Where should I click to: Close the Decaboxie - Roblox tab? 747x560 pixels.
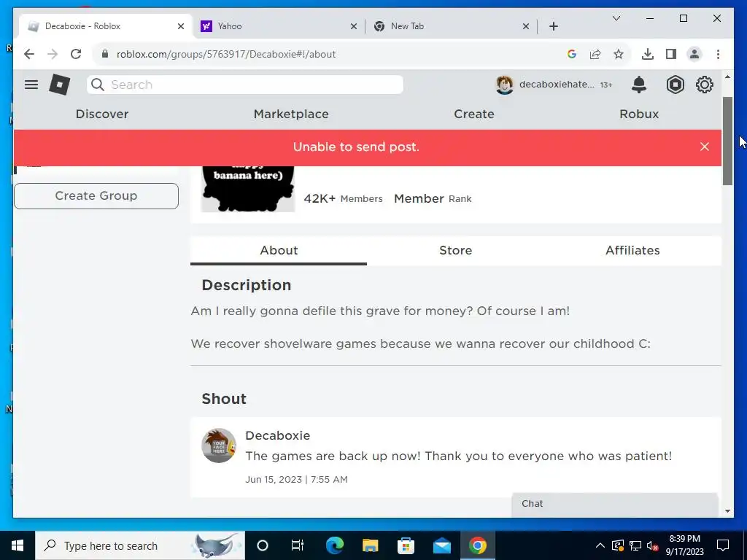(181, 26)
